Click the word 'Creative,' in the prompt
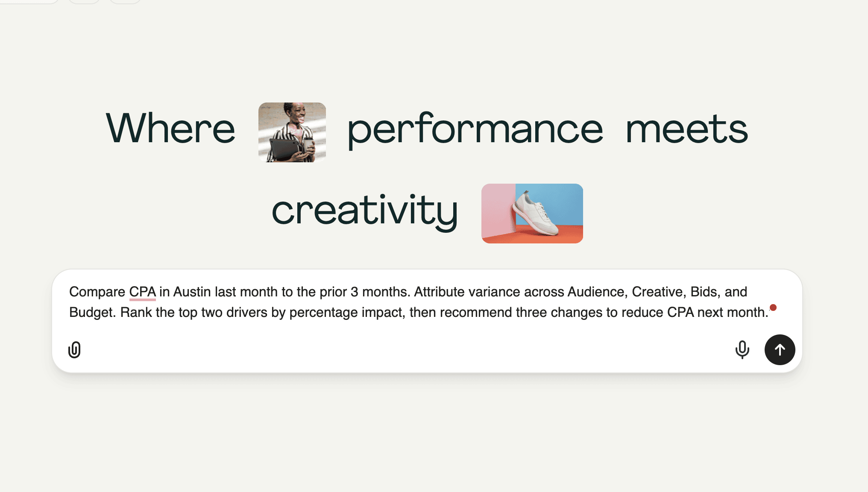The width and height of the screenshot is (868, 492). 659,292
